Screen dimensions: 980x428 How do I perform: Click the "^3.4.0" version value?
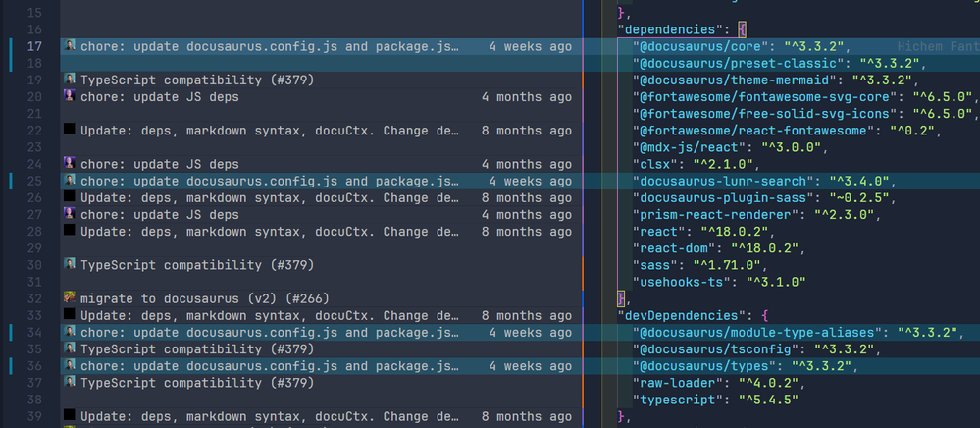tap(859, 181)
